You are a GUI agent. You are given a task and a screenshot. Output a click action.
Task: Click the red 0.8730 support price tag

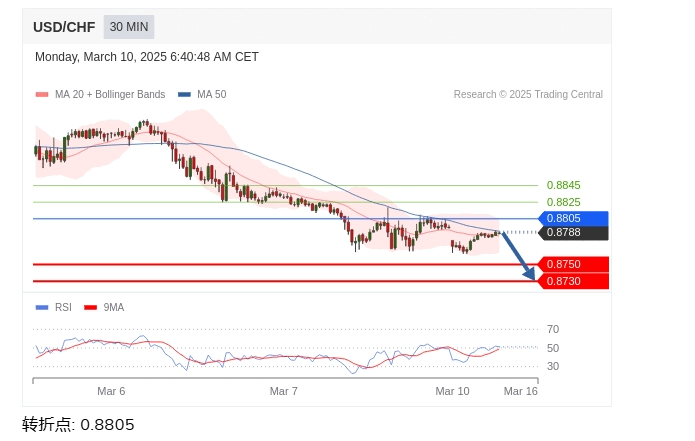click(x=573, y=281)
